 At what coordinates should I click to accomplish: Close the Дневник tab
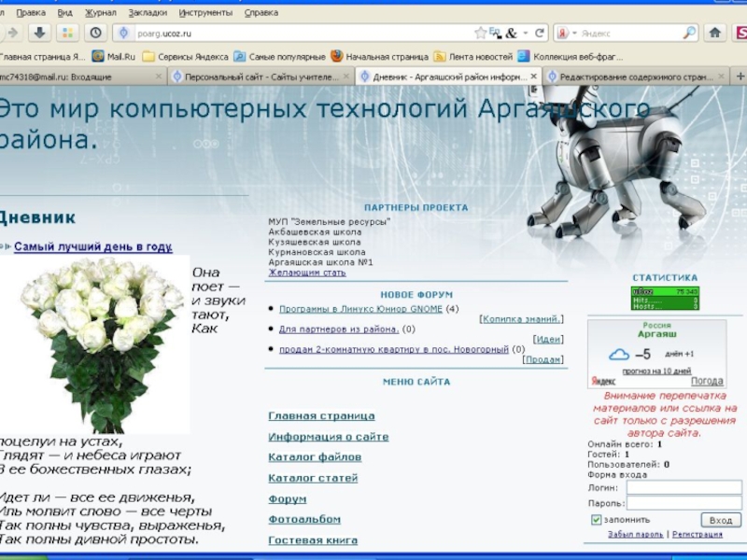click(533, 77)
